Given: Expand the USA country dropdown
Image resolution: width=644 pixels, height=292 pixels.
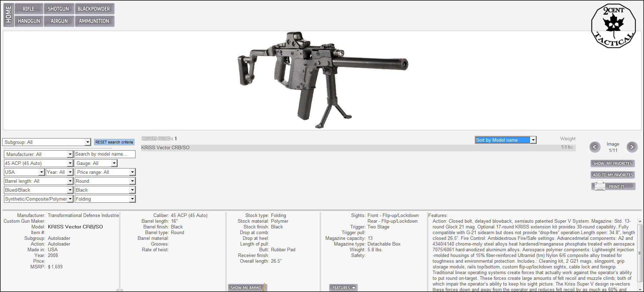Looking at the screenshot, I should coord(41,172).
